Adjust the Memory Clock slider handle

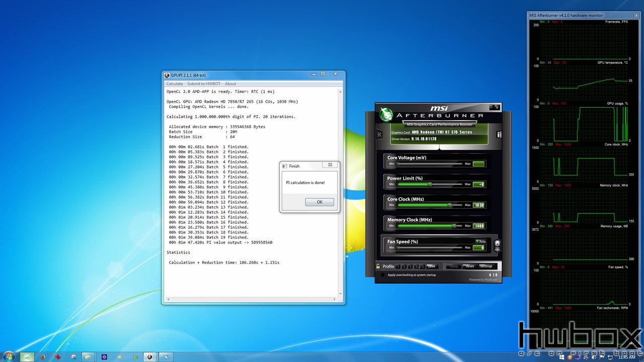tap(454, 226)
